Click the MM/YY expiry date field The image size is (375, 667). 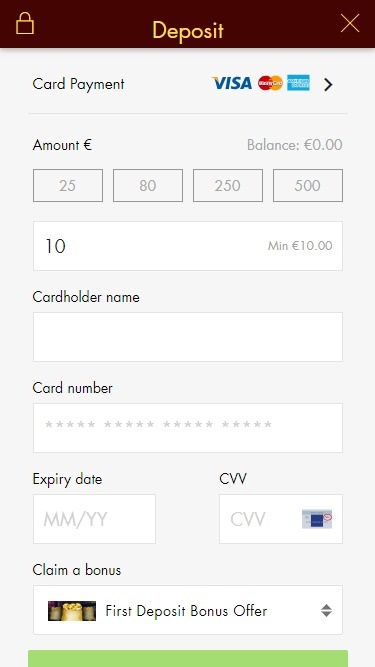pyautogui.click(x=94, y=519)
